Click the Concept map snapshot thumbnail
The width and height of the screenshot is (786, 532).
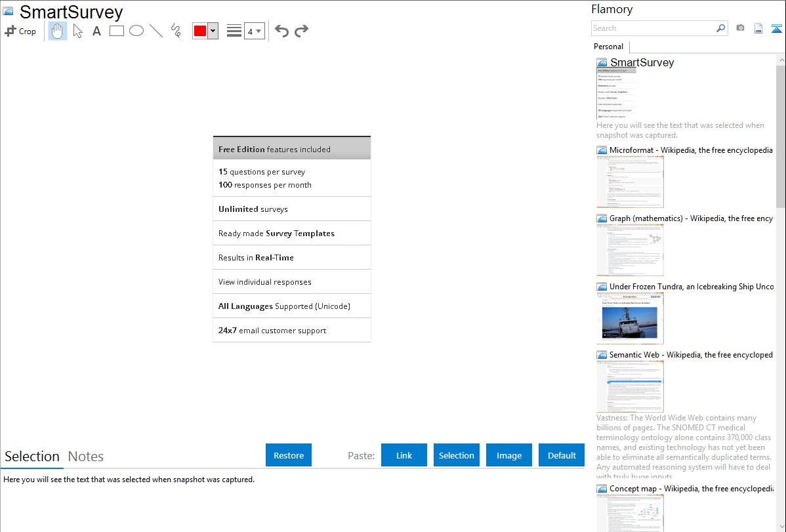[630, 513]
